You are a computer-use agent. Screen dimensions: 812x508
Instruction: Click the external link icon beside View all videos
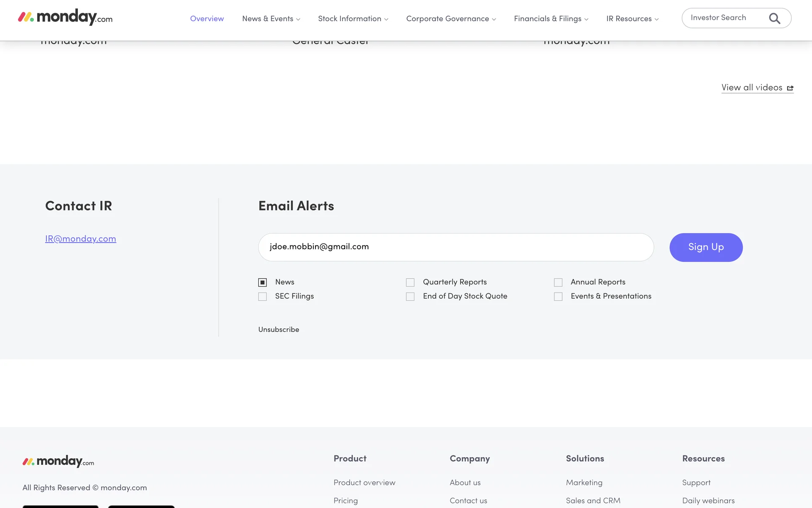(790, 88)
